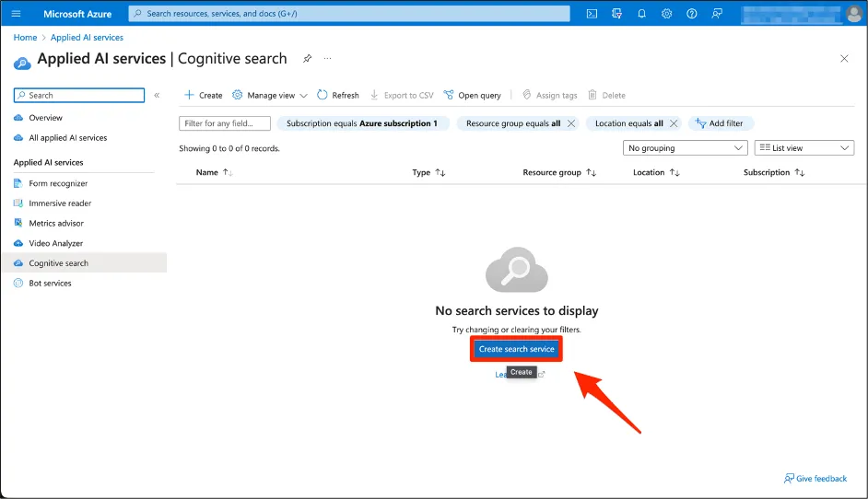Viewport: 868px width, 499px height.
Task: Open the notifications bell
Action: click(641, 13)
